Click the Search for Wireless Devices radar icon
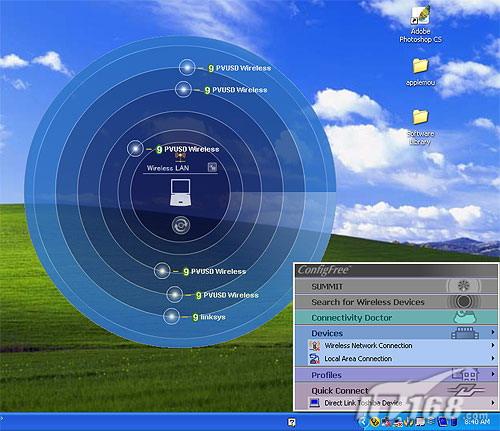 (464, 302)
